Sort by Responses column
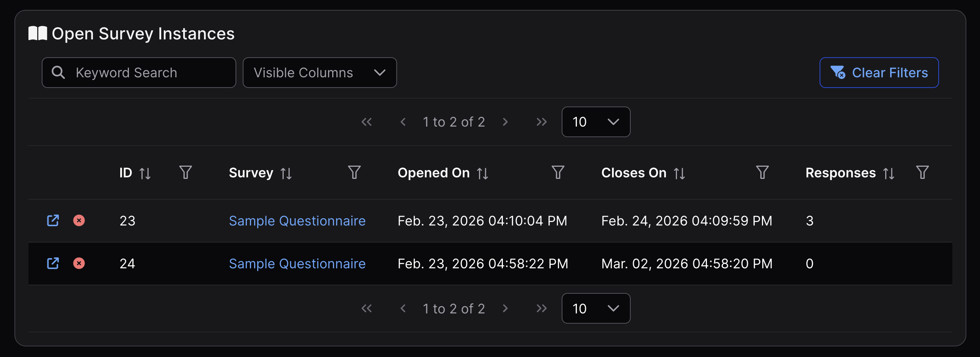 (888, 173)
